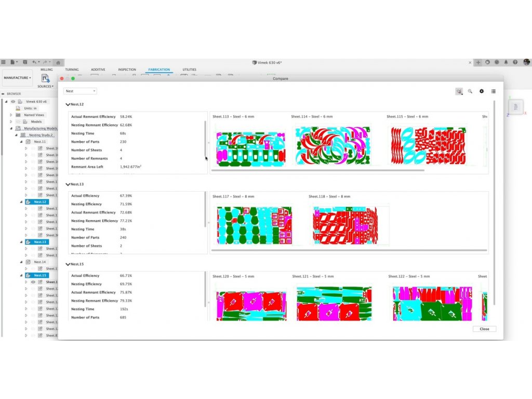Switch to the TURNING tab
The image size is (532, 399).
pyautogui.click(x=72, y=70)
